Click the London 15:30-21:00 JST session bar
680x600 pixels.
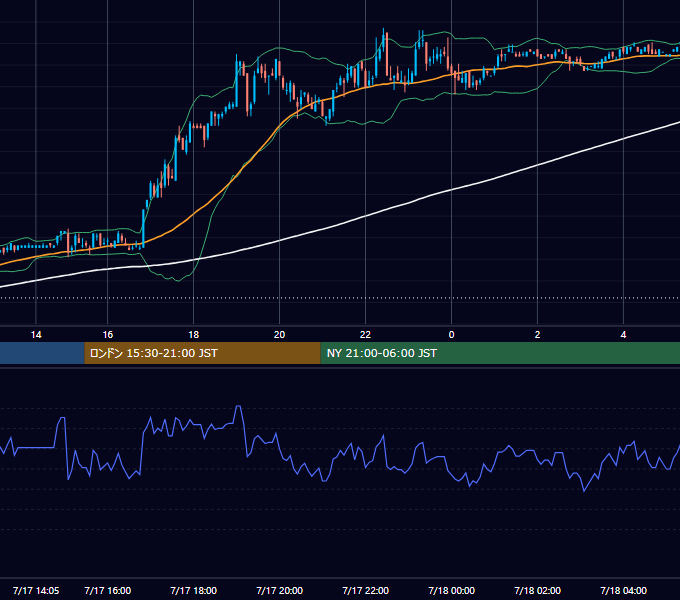[x=202, y=353]
